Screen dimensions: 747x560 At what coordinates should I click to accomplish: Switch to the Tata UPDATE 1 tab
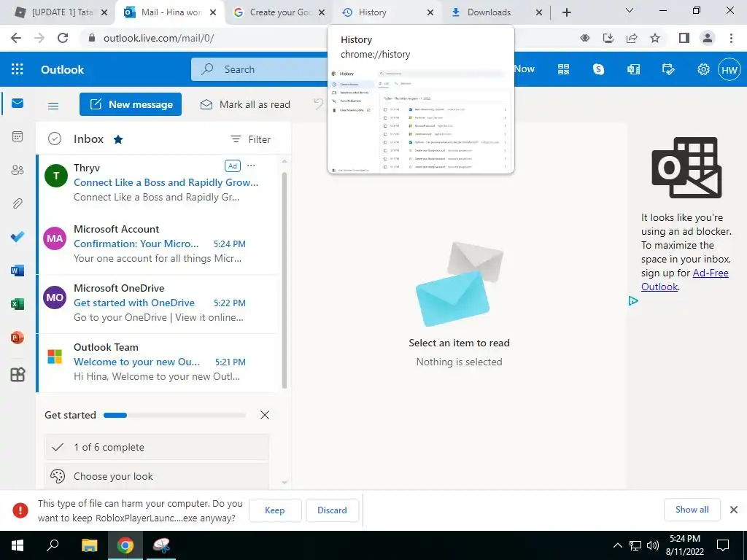pos(61,12)
